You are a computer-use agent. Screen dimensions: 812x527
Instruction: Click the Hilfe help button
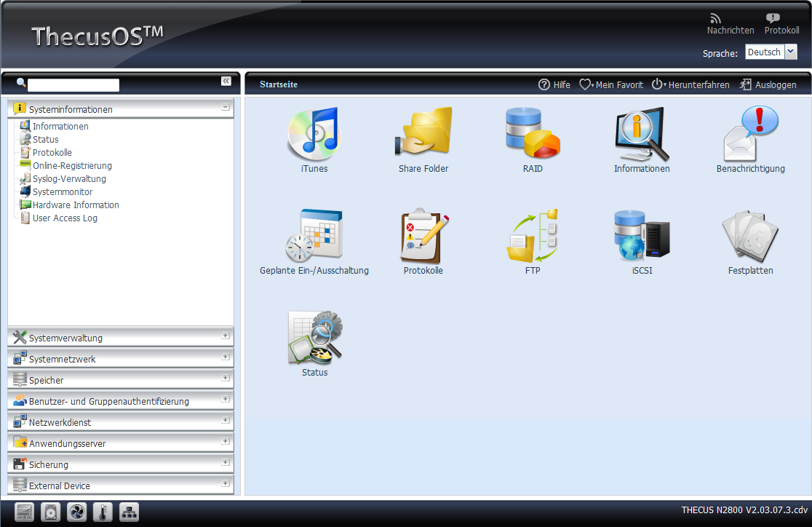pos(554,84)
